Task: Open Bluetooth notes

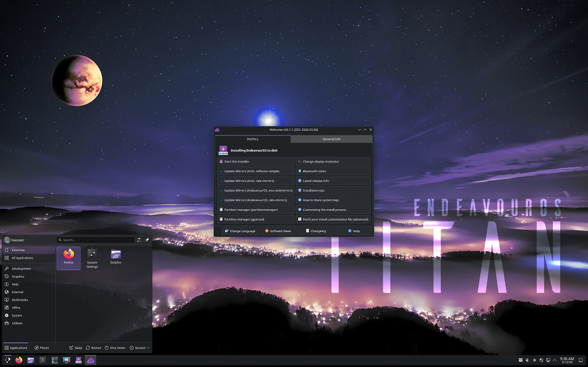Action: (x=333, y=171)
